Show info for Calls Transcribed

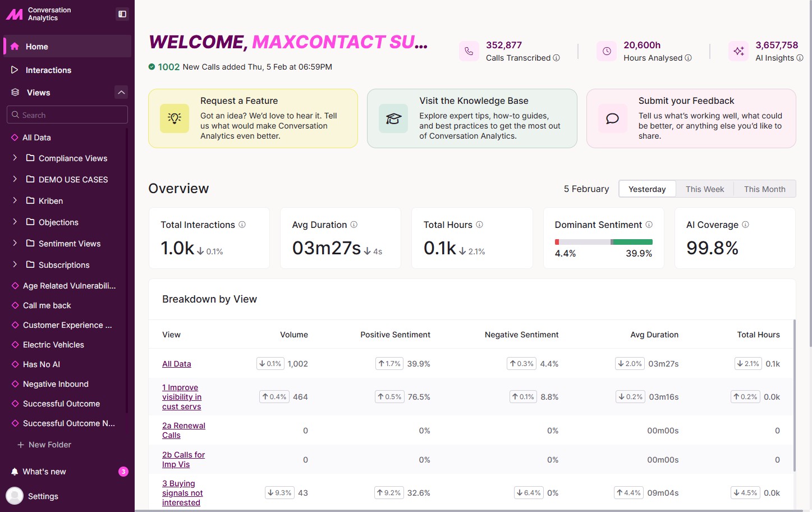[x=557, y=58]
